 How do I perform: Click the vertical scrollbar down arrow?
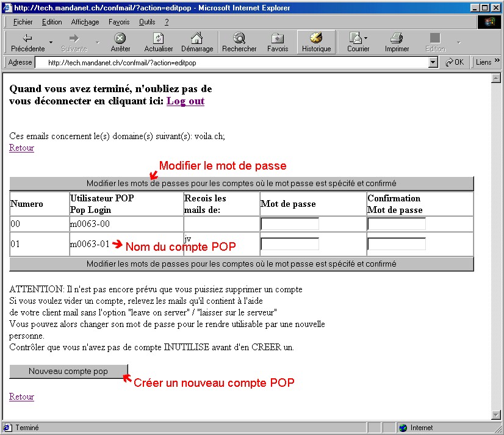click(x=495, y=415)
